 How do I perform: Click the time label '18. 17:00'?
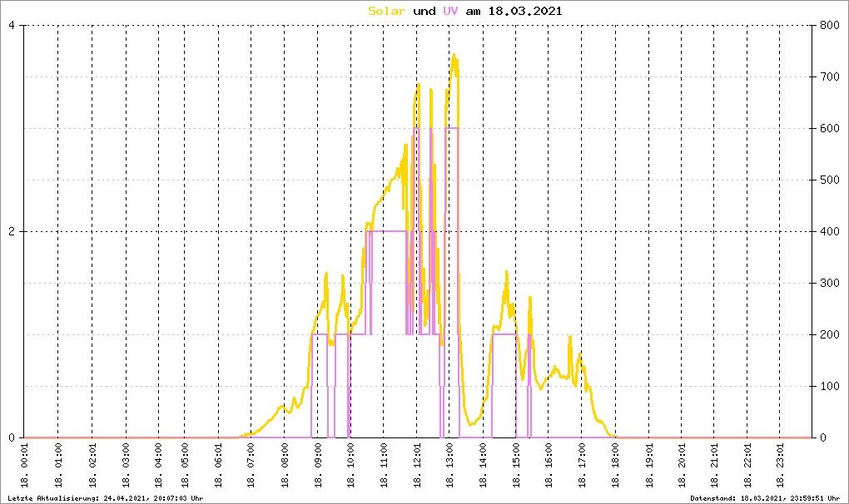(x=582, y=466)
